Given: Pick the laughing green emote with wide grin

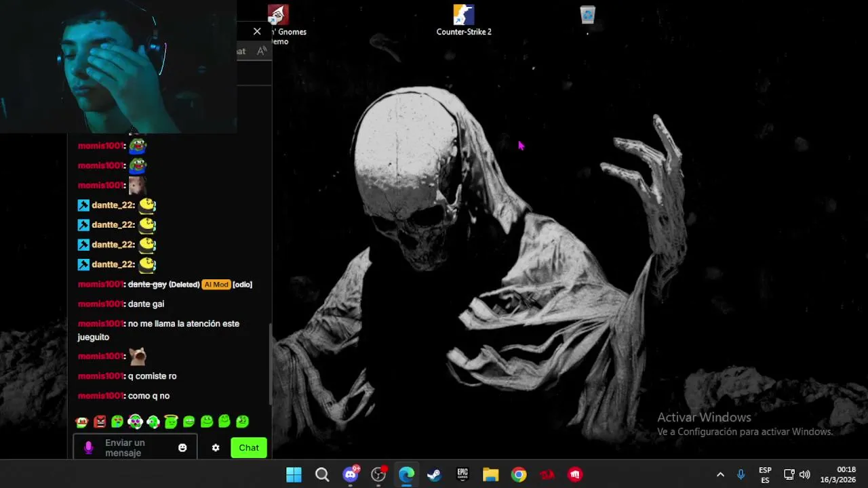Looking at the screenshot, I should pos(189,422).
